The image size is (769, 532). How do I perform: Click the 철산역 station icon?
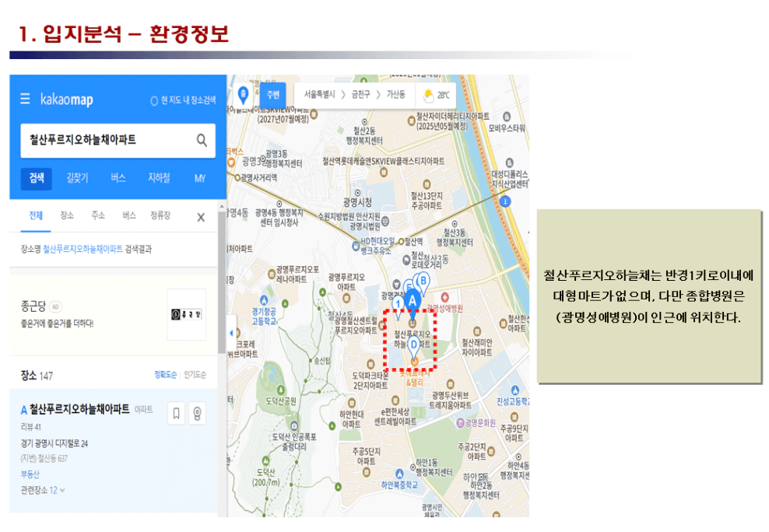pyautogui.click(x=401, y=242)
